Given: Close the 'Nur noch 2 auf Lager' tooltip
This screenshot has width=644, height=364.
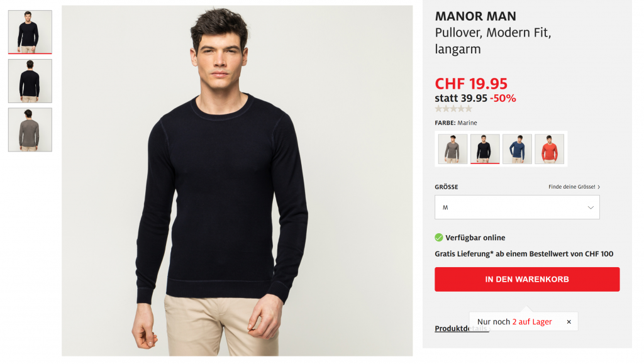Looking at the screenshot, I should (569, 322).
